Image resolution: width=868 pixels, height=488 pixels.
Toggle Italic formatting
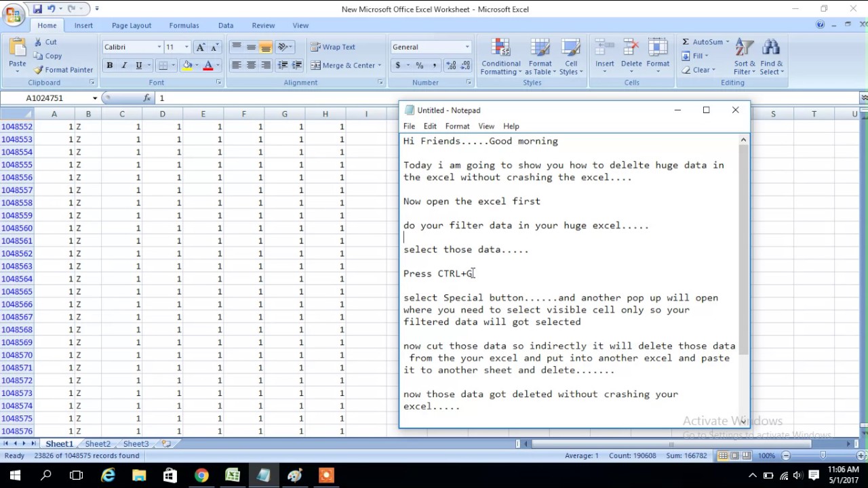pos(123,65)
